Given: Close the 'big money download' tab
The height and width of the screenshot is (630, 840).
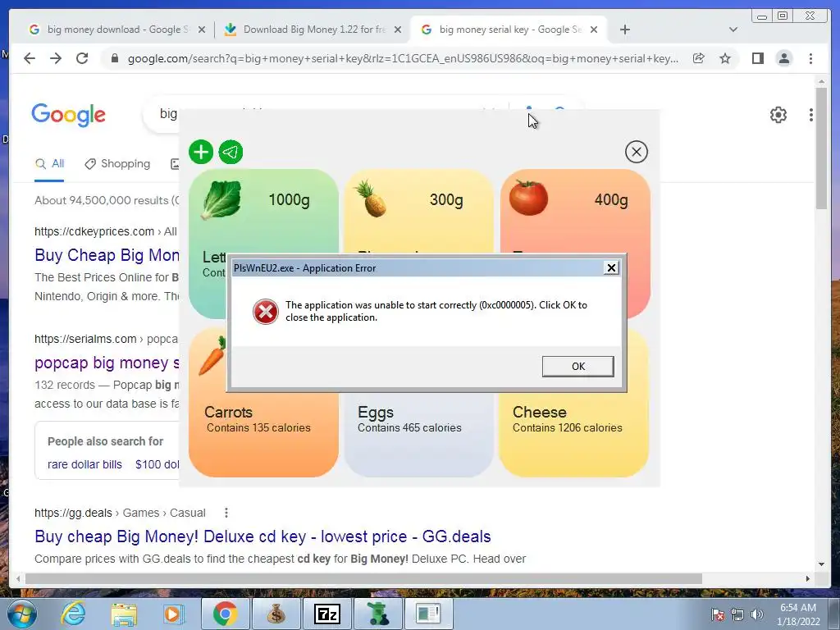Looking at the screenshot, I should coord(202,30).
